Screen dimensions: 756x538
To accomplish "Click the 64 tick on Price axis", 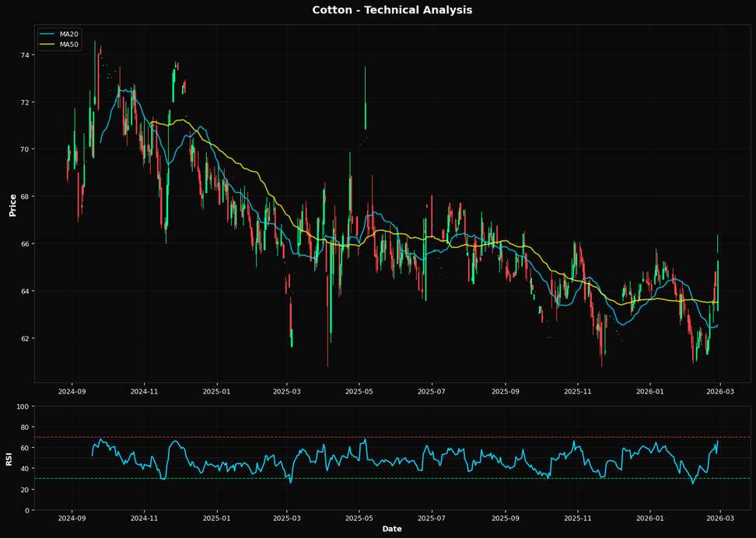I will click(26, 292).
